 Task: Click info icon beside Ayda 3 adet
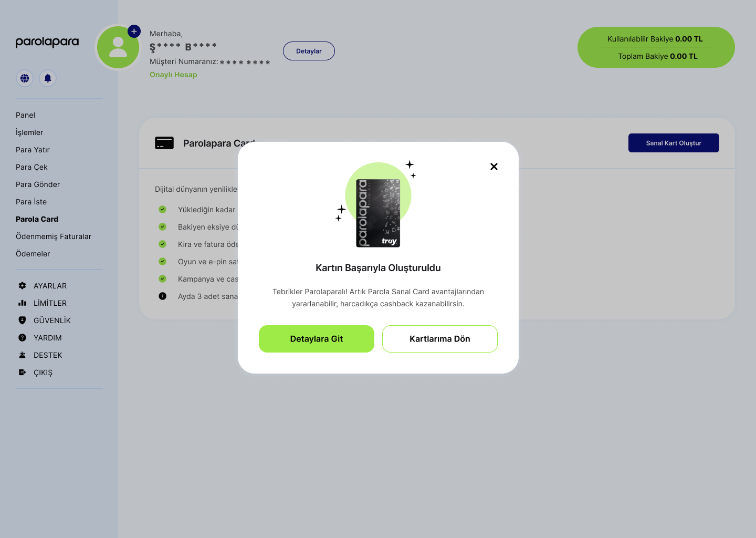(163, 296)
